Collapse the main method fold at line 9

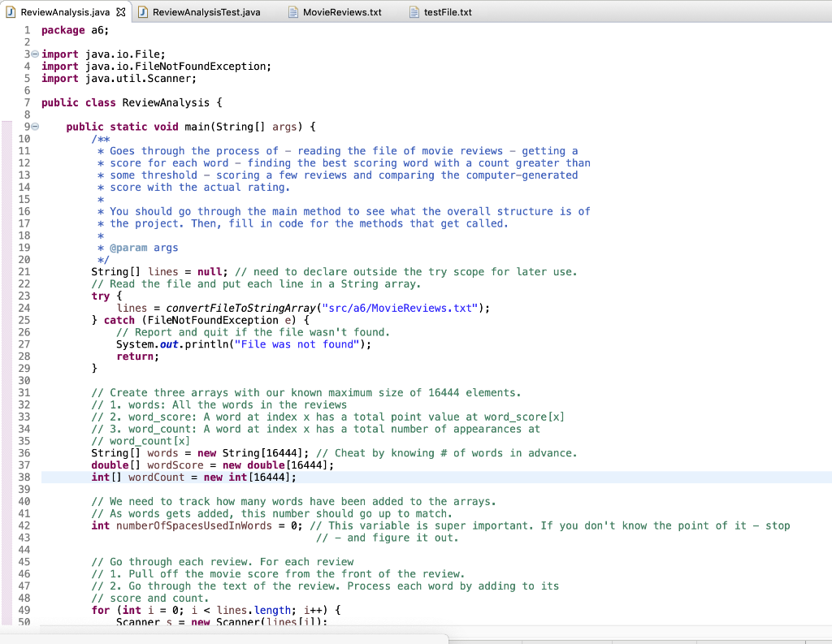[x=34, y=126]
